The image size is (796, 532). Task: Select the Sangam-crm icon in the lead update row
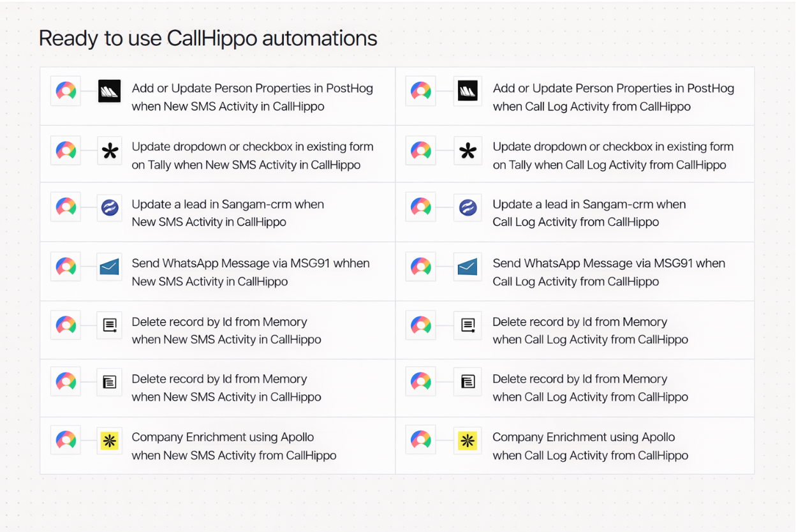[109, 207]
